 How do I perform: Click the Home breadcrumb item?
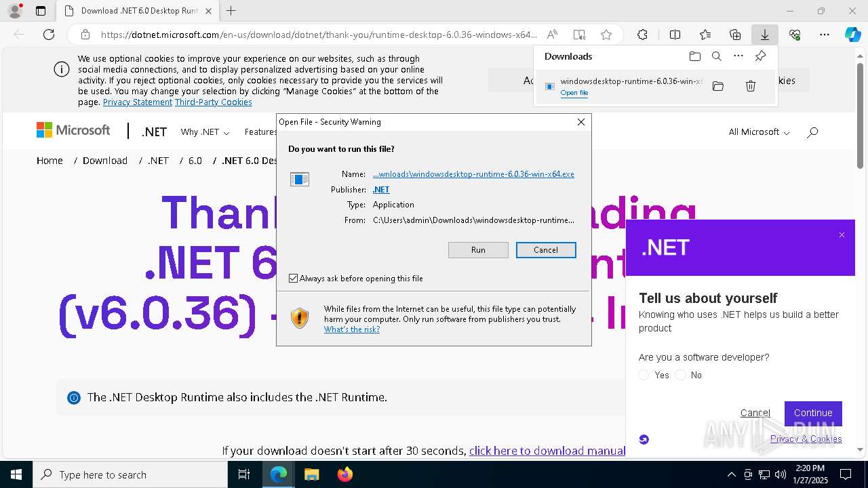pos(50,161)
